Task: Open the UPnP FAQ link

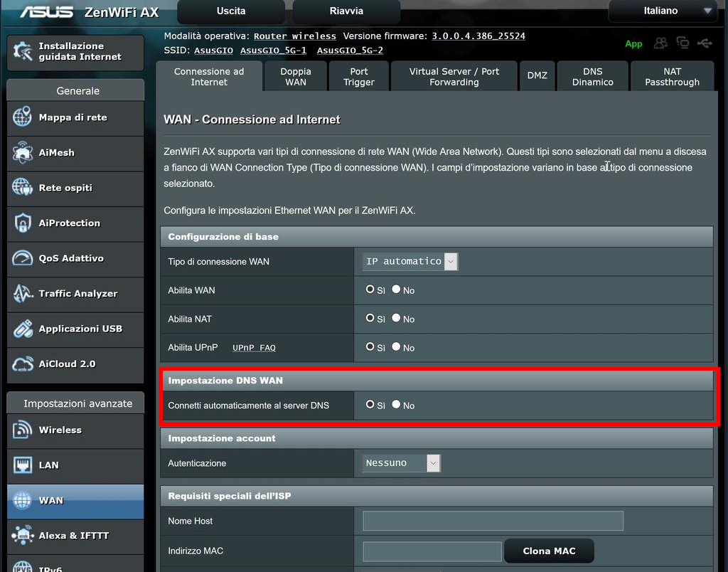Action: click(x=254, y=348)
